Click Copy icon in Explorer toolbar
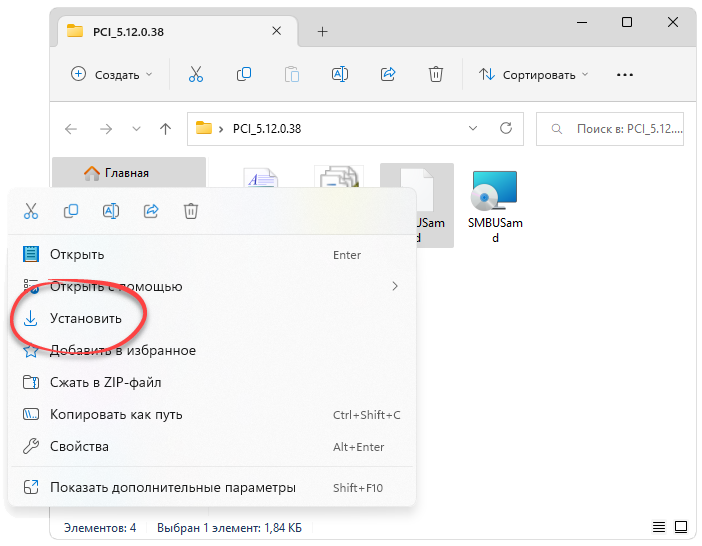Image resolution: width=702 pixels, height=546 pixels. click(244, 74)
